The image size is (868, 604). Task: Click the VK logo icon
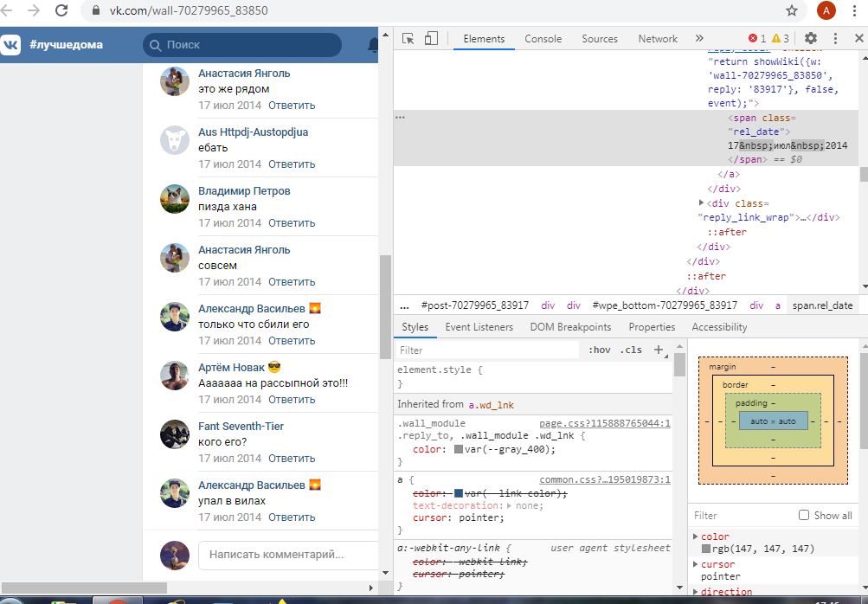pos(10,45)
